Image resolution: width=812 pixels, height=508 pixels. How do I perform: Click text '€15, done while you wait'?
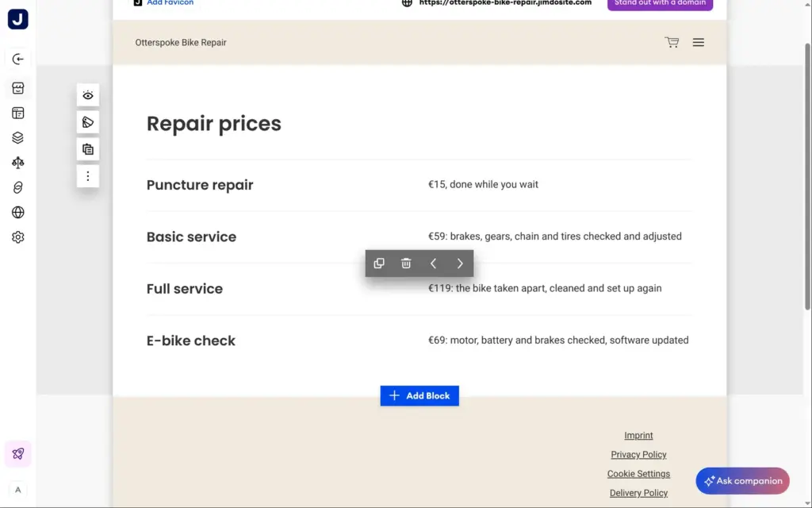[483, 184]
